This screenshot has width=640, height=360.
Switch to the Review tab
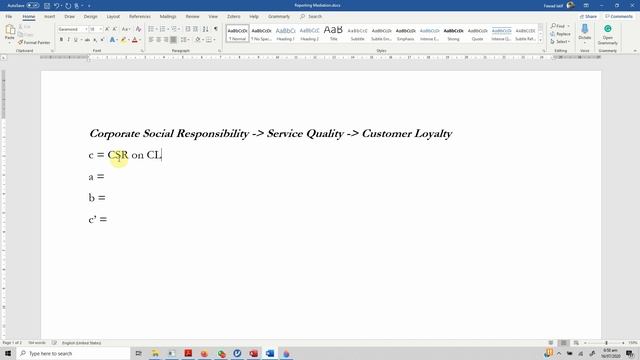click(x=192, y=17)
